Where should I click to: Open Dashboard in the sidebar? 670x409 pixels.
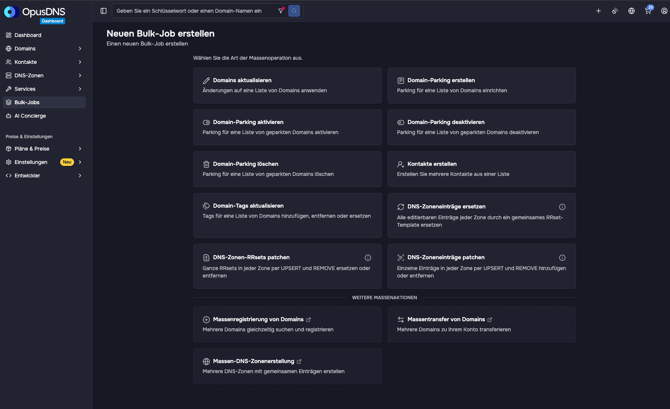(44, 35)
